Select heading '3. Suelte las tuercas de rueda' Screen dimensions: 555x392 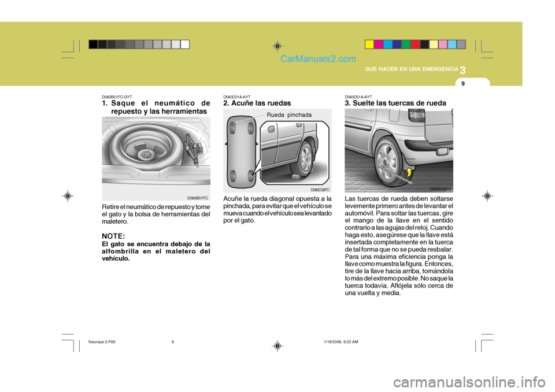(x=395, y=103)
